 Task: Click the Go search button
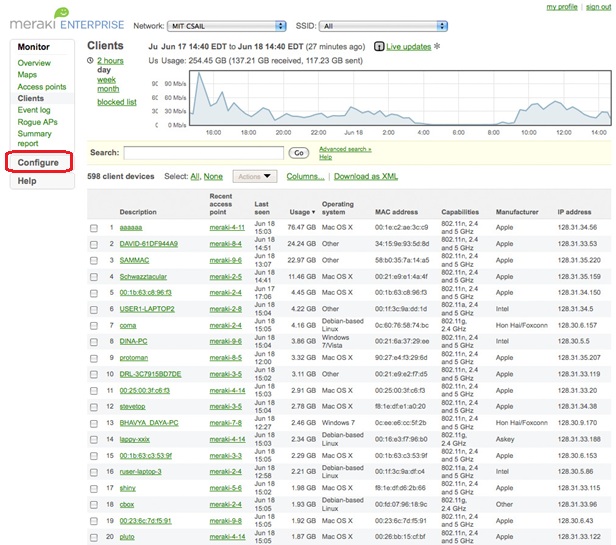(299, 153)
